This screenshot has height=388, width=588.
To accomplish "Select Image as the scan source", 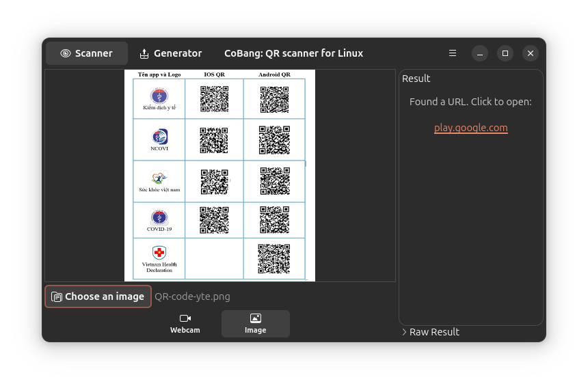I will click(256, 324).
